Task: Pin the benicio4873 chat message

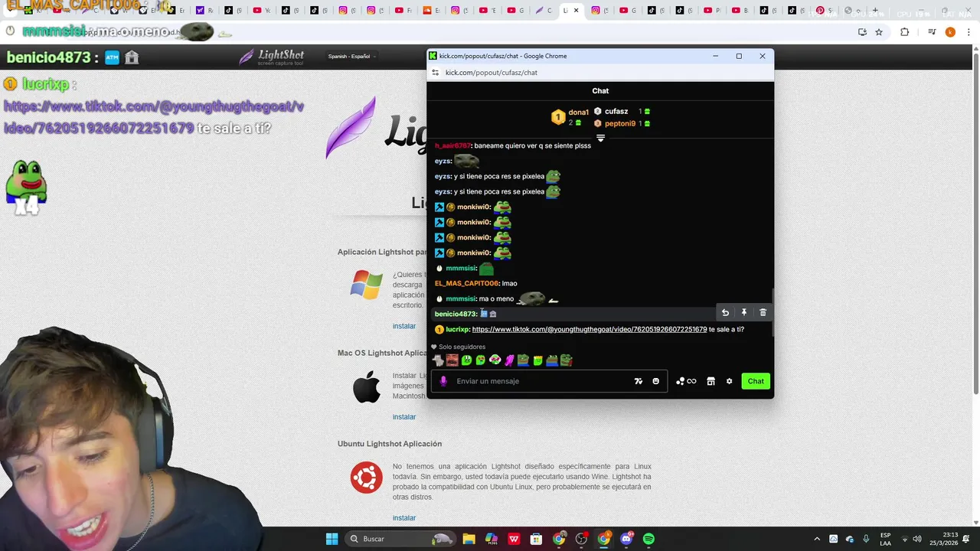Action: [744, 312]
